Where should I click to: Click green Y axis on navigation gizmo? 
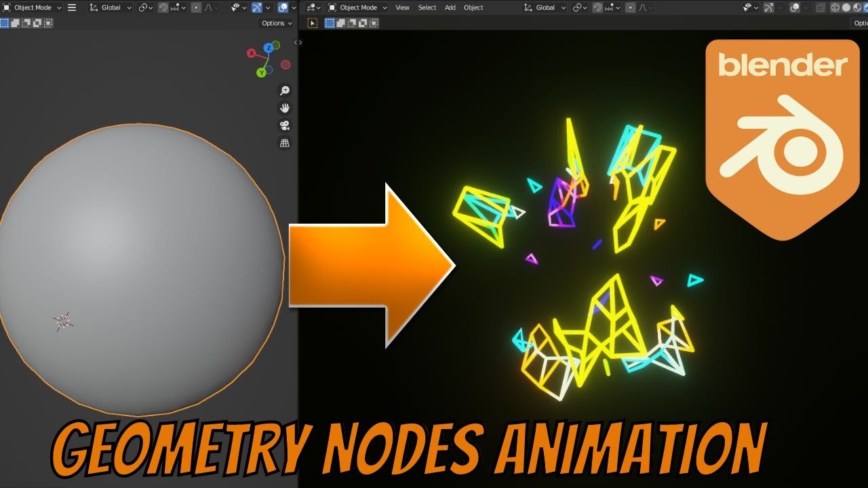(261, 73)
